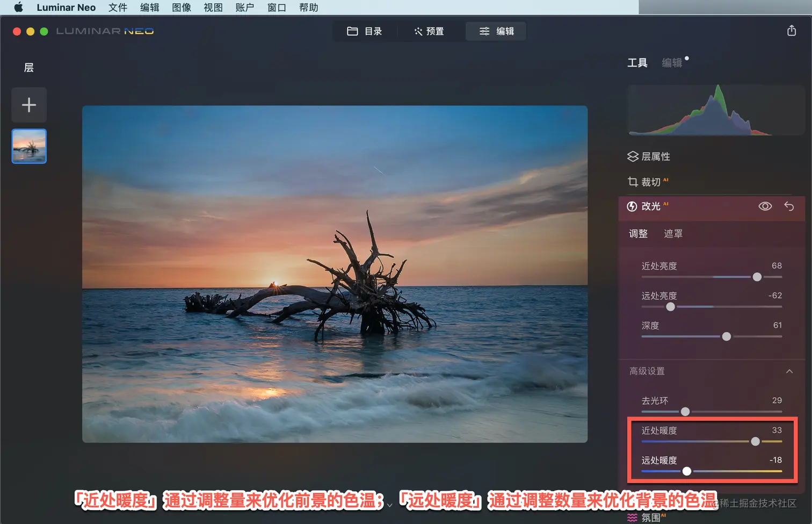Click the 近处暖度 value 33

click(777, 430)
